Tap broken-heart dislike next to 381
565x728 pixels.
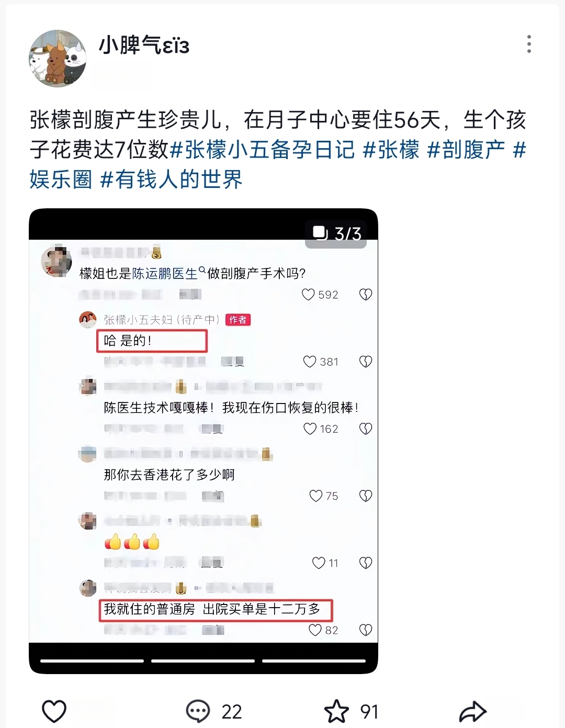[366, 362]
